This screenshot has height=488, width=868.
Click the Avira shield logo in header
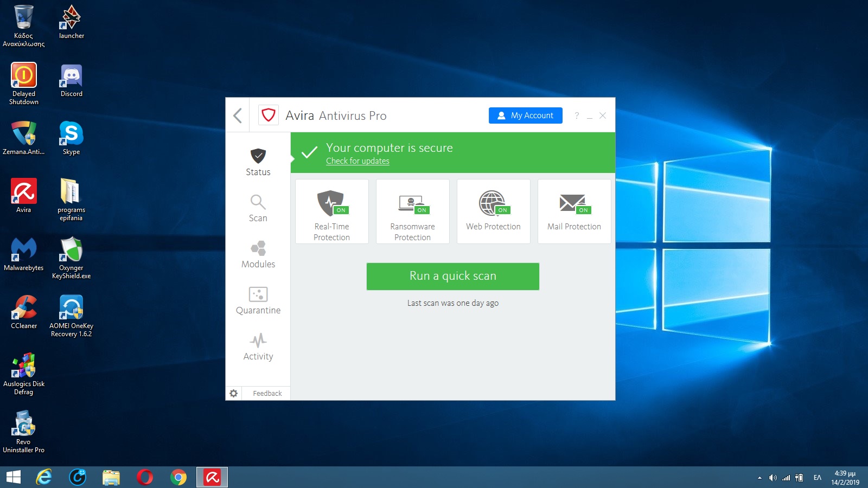(269, 115)
